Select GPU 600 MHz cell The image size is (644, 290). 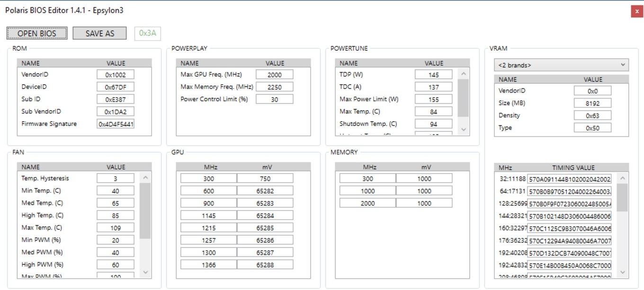209,191
